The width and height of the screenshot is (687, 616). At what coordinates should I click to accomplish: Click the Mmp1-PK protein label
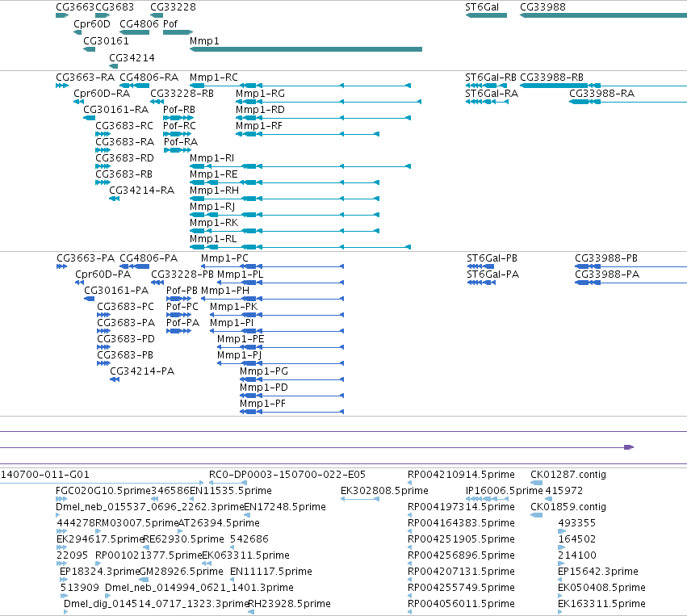point(233,307)
